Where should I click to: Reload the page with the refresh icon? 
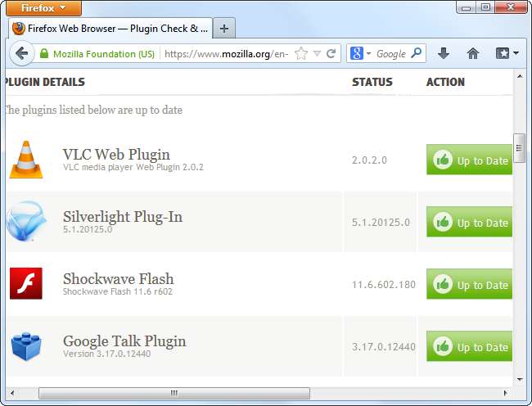click(331, 53)
